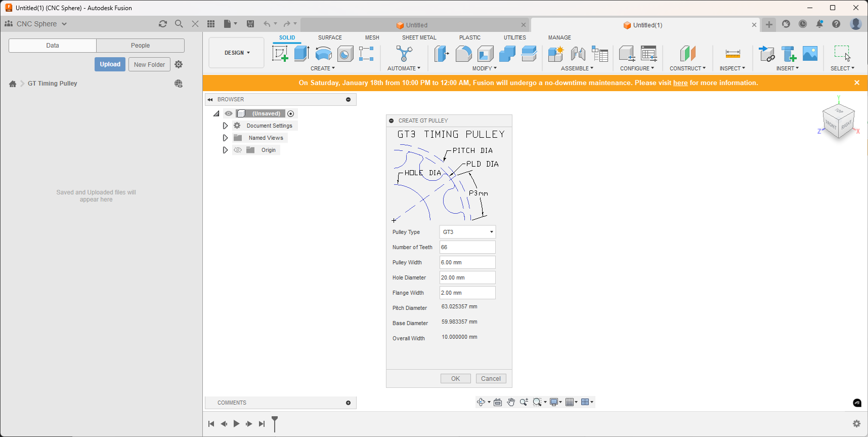
Task: Open data panel settings gear
Action: coord(179,64)
